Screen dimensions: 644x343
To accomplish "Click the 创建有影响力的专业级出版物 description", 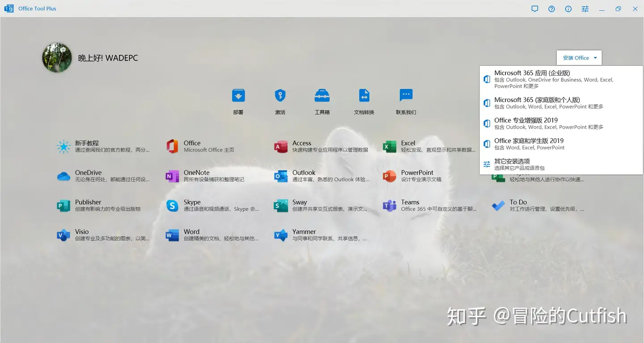I will coord(108,209).
